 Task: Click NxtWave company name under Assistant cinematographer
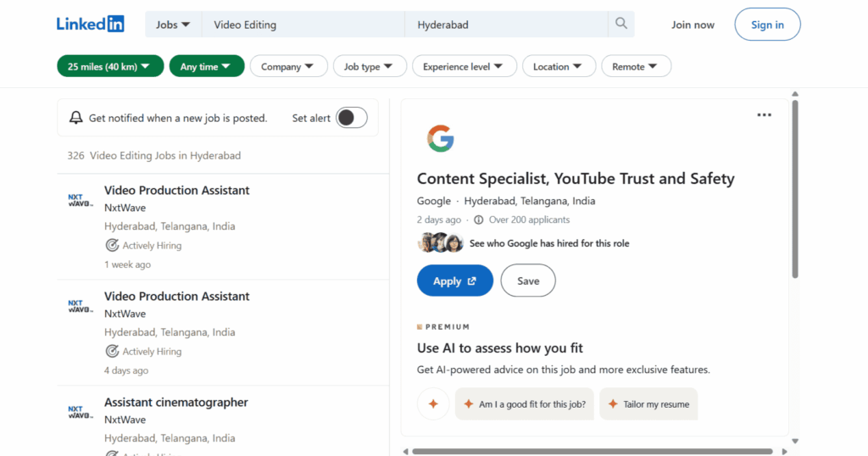coord(125,420)
